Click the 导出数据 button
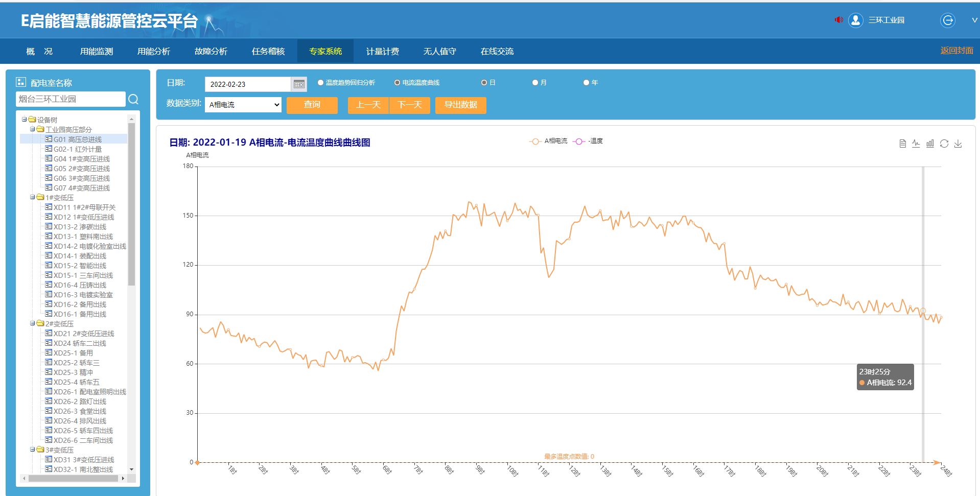980x496 pixels. click(461, 105)
